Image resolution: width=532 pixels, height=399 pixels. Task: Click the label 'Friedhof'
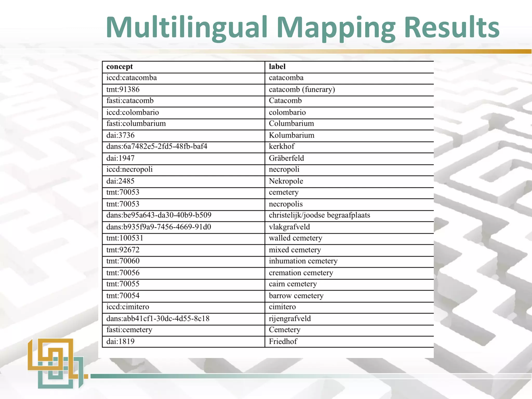click(x=283, y=341)
